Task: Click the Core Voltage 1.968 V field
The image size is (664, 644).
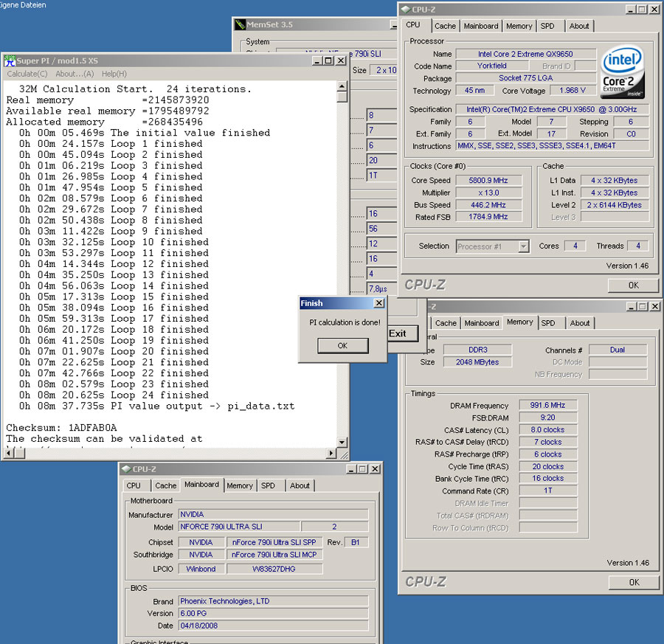Action: tap(572, 90)
